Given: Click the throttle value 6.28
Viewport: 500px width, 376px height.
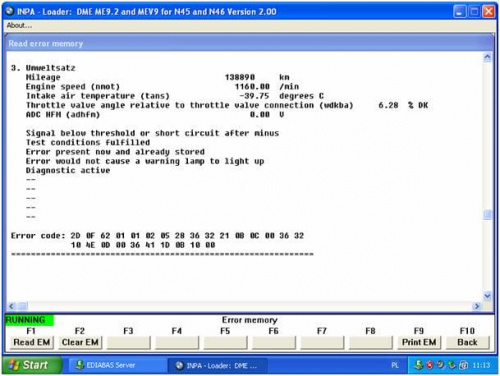Looking at the screenshot, I should [388, 105].
